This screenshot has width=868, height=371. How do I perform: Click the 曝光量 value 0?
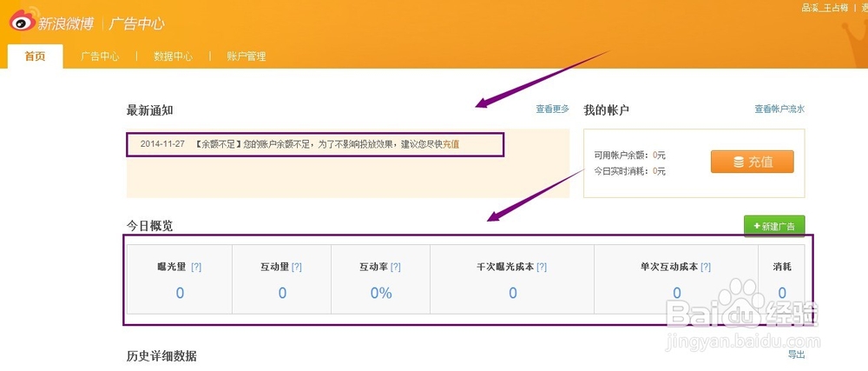180,293
